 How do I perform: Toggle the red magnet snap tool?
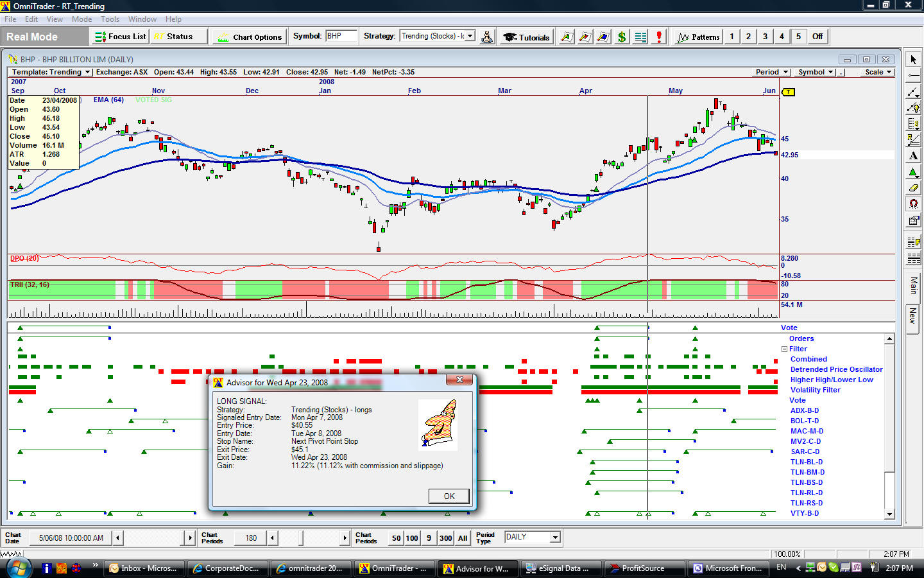[x=913, y=204]
